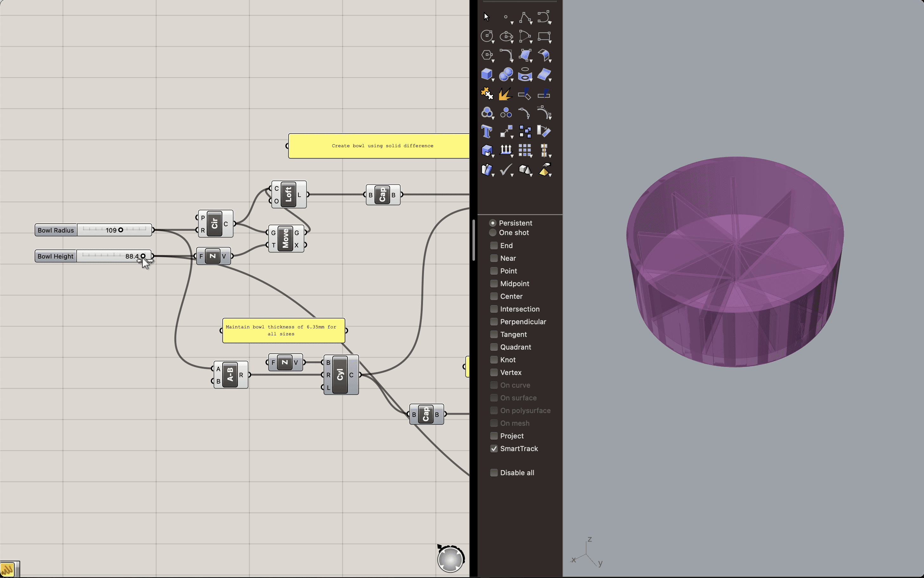Click the Boolean union spheres icon

pyautogui.click(x=506, y=74)
